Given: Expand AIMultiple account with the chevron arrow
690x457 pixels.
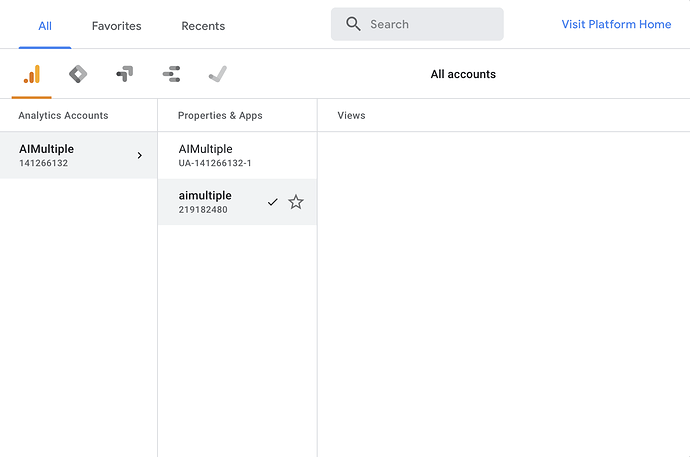Looking at the screenshot, I should (x=139, y=155).
